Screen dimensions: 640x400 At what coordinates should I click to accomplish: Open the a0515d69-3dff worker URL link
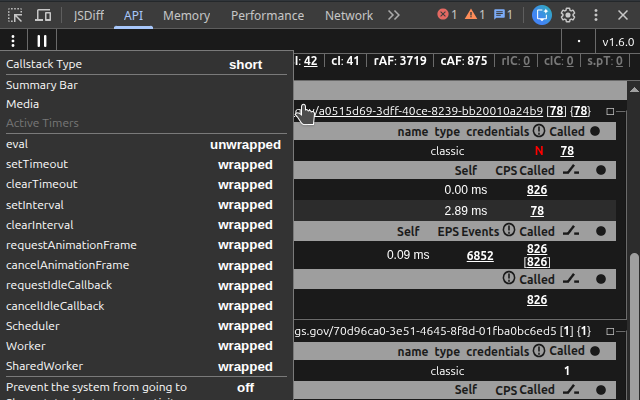point(419,111)
